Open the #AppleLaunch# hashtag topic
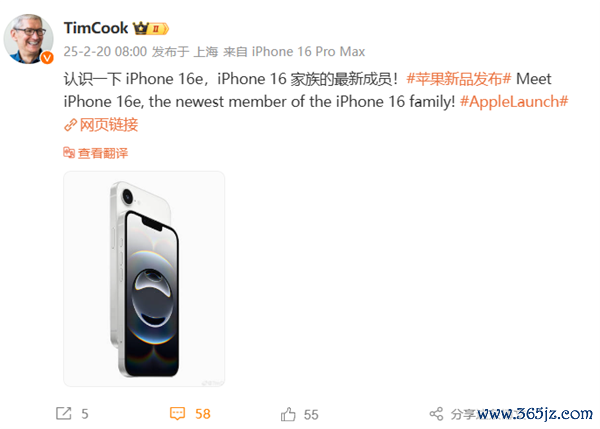Viewport: 600px width, 429px height. (x=514, y=101)
